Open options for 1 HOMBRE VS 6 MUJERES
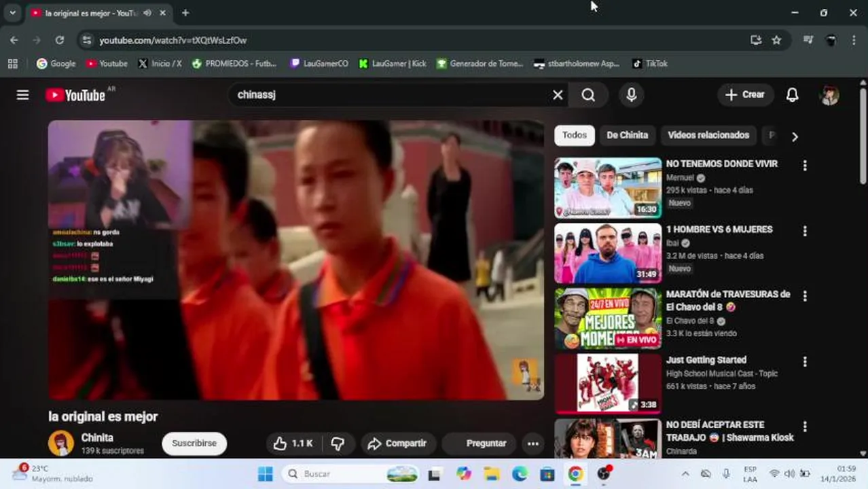The width and height of the screenshot is (868, 489). (805, 232)
